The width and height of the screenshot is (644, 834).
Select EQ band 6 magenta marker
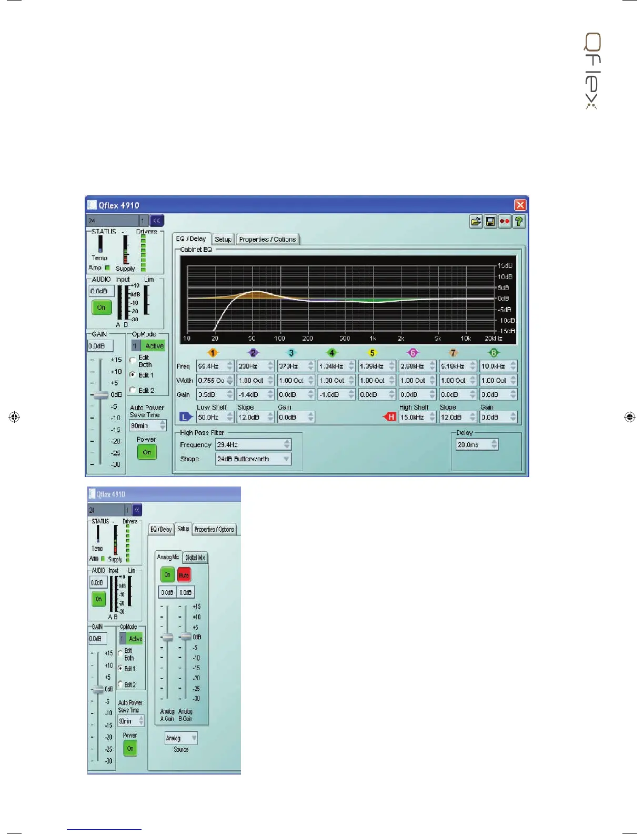pos(413,353)
